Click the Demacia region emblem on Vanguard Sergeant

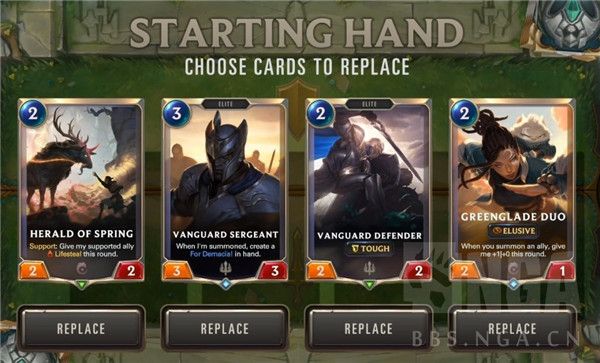pos(225,269)
